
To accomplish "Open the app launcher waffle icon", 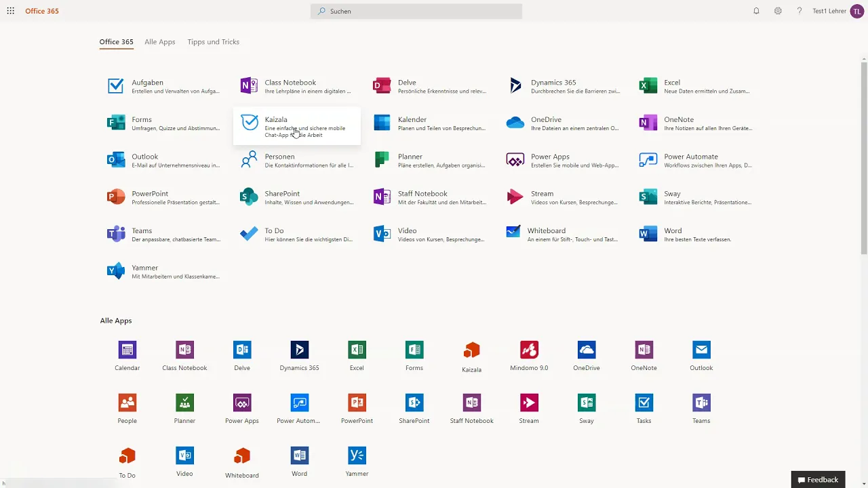I will 10,11.
